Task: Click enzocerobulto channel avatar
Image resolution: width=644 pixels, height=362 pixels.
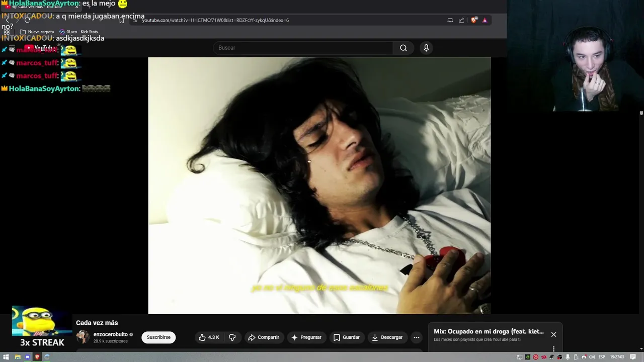Action: click(83, 337)
